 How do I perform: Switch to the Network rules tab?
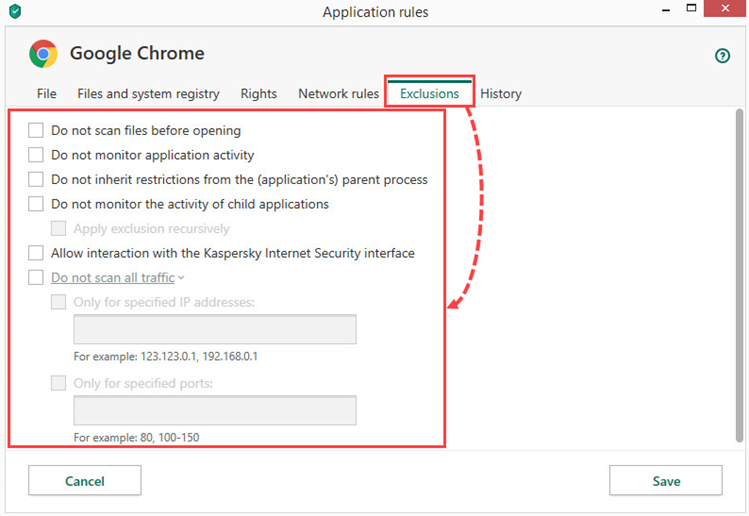(338, 94)
